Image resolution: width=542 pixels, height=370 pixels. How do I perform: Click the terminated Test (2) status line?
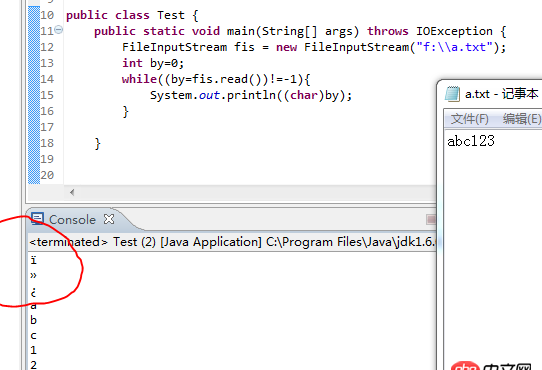click(x=232, y=242)
